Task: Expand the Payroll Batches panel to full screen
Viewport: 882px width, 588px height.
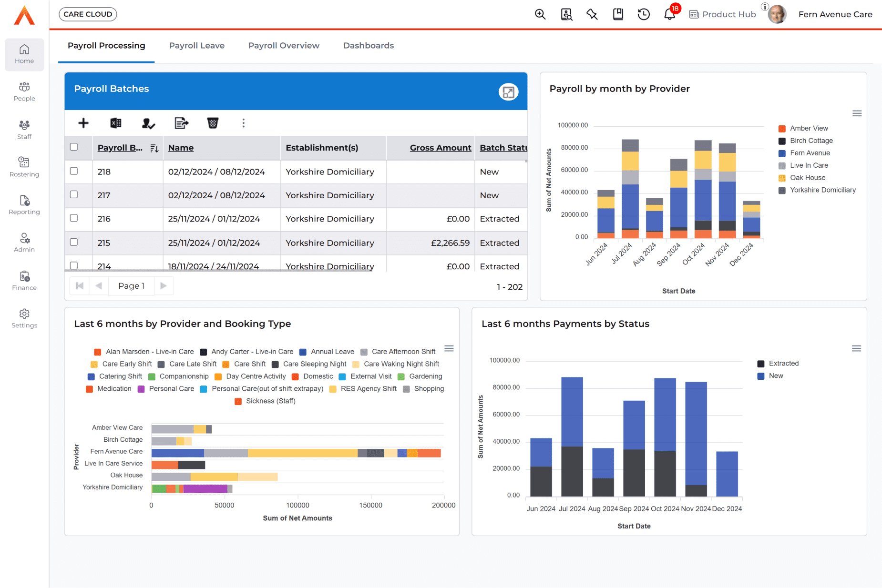Action: click(x=508, y=91)
